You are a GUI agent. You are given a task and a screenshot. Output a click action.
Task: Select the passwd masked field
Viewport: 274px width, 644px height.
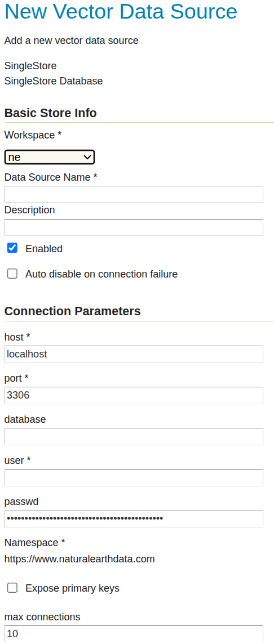point(134,518)
